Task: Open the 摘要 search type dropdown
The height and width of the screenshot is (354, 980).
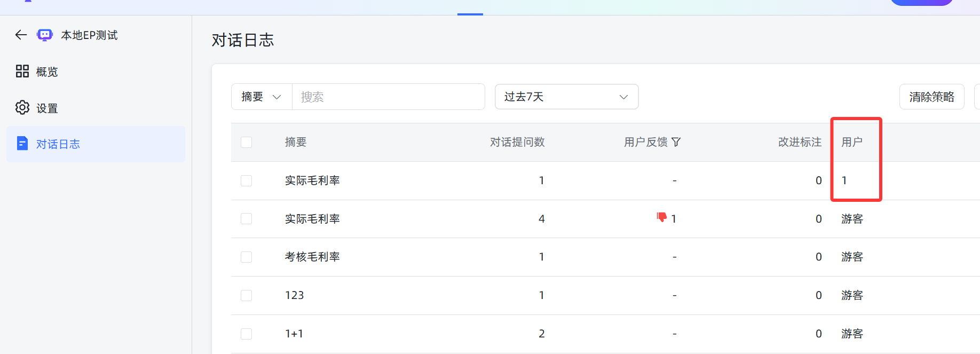Action: coord(262,97)
